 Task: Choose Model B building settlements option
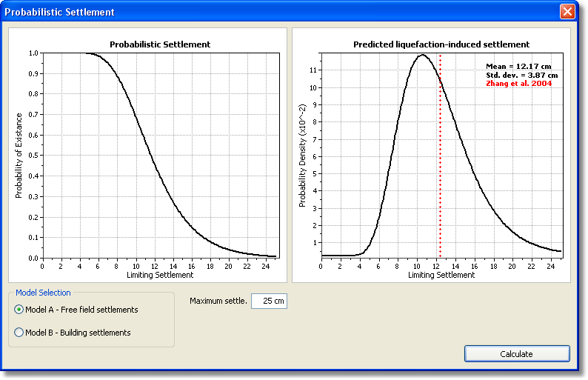click(x=19, y=333)
